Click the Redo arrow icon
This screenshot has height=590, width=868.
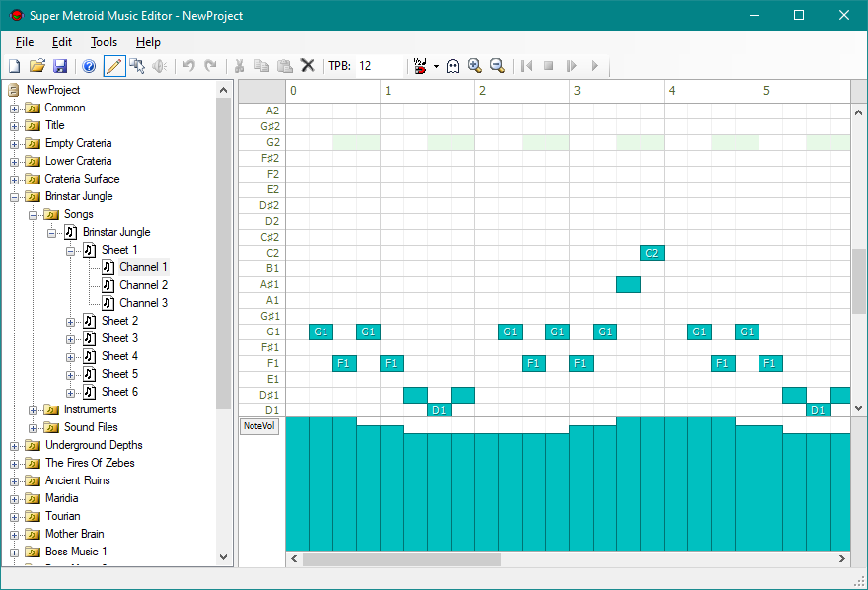[x=211, y=66]
